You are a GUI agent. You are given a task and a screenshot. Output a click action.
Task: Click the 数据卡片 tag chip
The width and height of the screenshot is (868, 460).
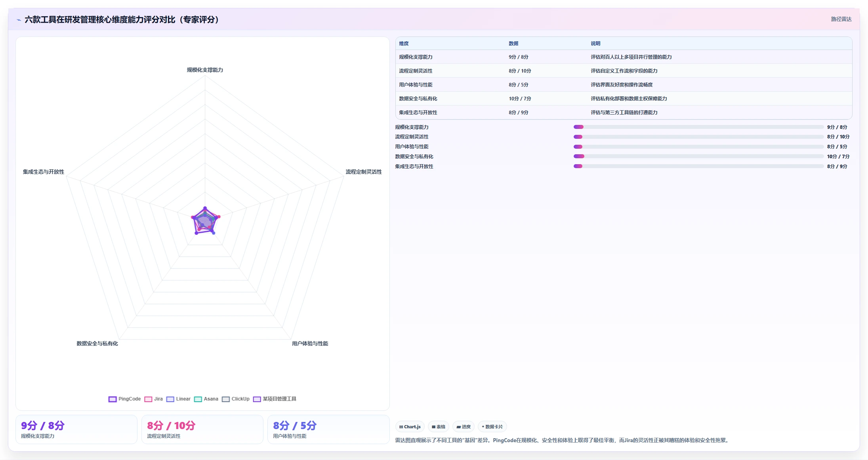coord(492,427)
